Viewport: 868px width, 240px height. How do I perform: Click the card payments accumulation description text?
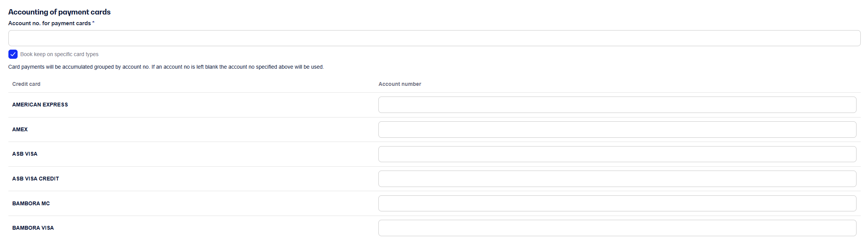tap(166, 67)
